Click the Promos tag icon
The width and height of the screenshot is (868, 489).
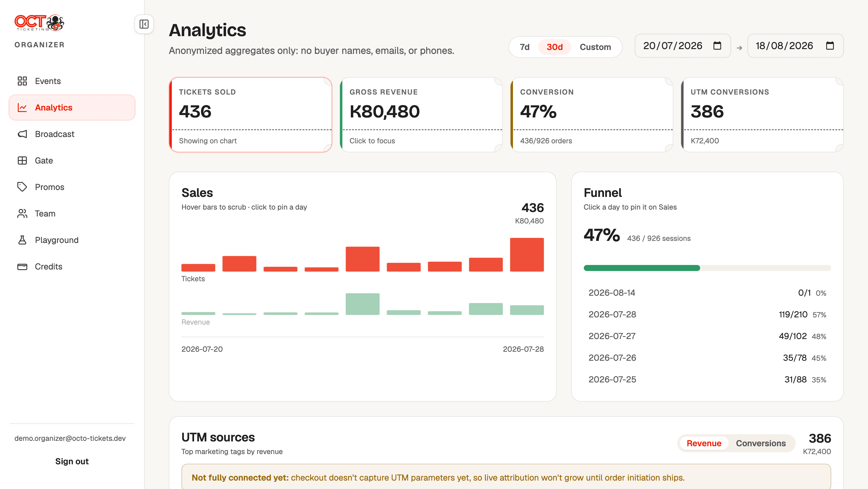[x=22, y=187]
